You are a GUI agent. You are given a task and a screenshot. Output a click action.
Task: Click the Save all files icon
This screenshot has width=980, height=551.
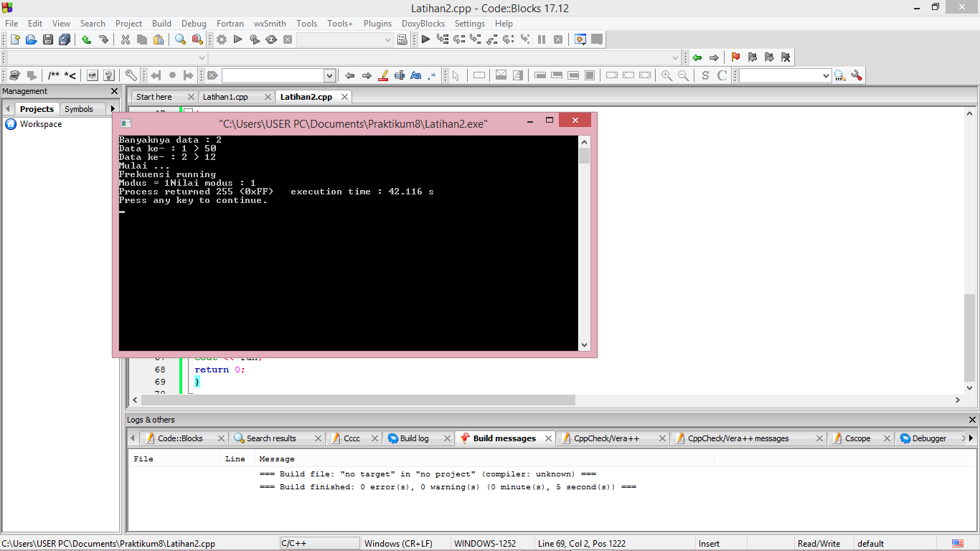click(x=65, y=40)
